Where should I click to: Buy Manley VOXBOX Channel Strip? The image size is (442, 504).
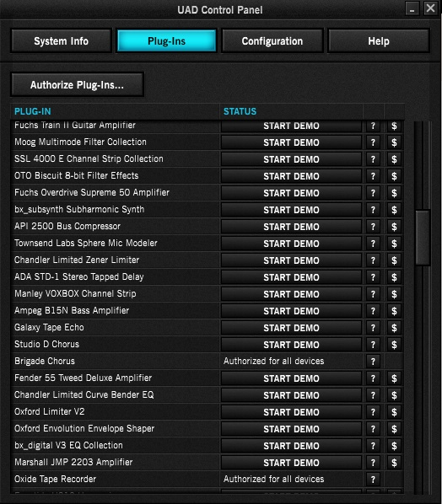(394, 294)
